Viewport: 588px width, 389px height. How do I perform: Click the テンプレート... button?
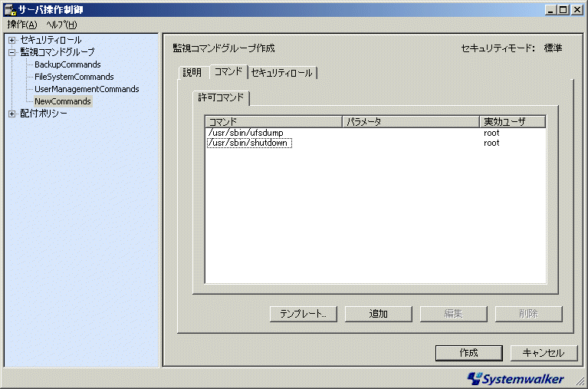pos(304,314)
